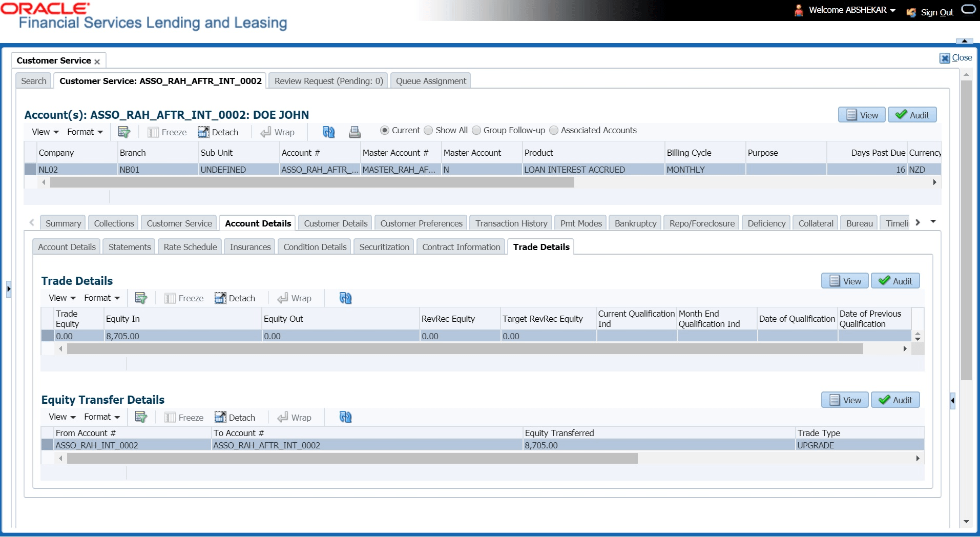Open the Format menu in Accounts toolbar
Screen dimensions: 980x537
tap(85, 132)
